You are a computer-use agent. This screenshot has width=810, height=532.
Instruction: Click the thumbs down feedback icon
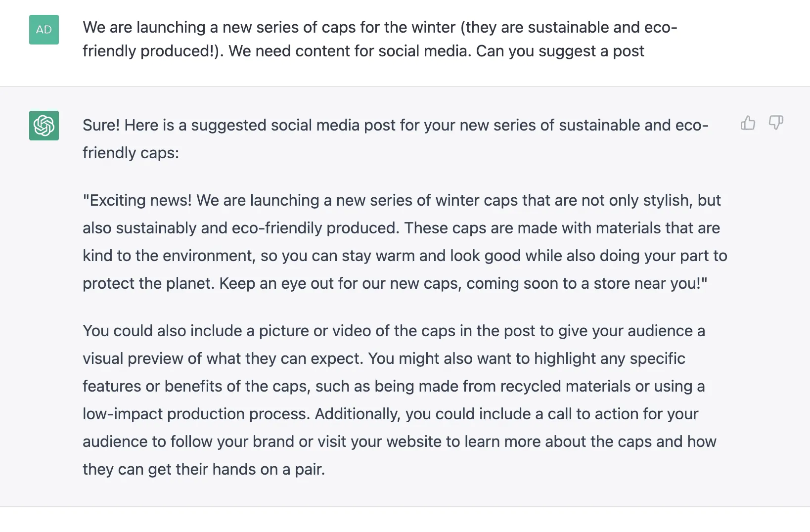[775, 123]
